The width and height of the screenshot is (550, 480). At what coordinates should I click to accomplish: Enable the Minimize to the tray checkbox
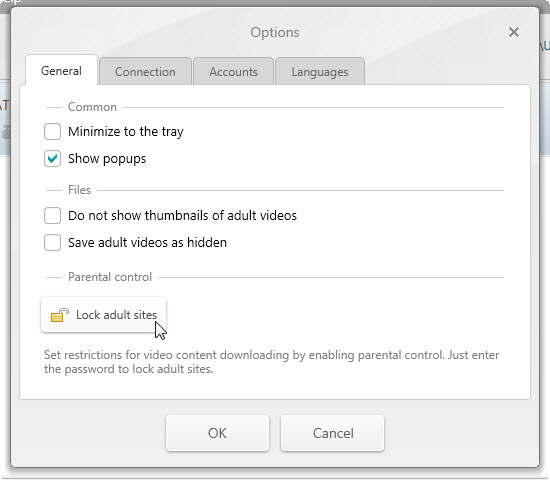(52, 132)
